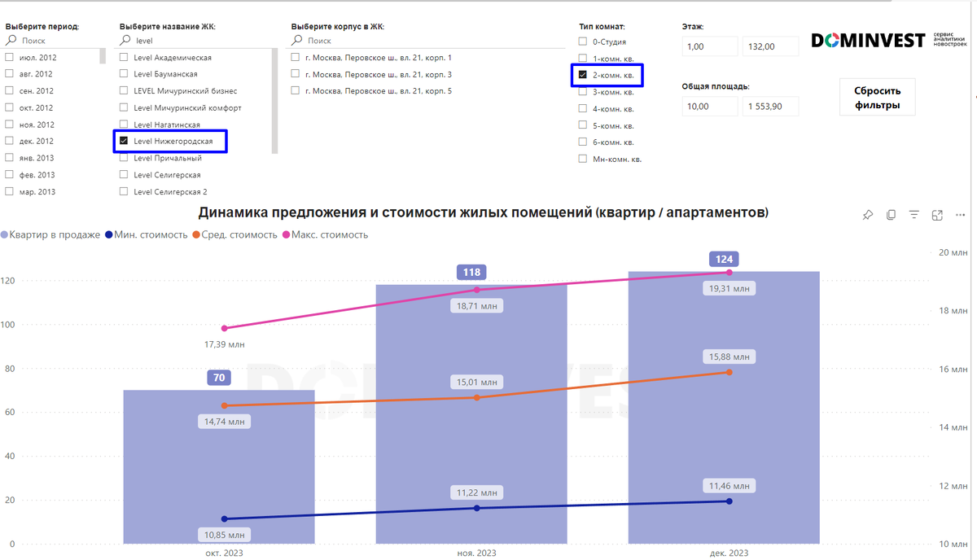977x560 pixels.
Task: Open chart in focus mode
Action: 937,215
